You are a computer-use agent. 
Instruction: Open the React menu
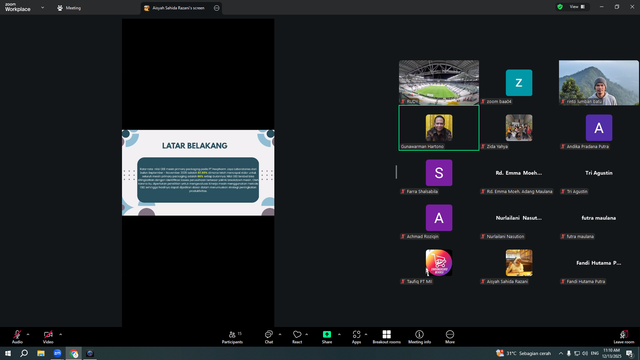[x=297, y=337]
